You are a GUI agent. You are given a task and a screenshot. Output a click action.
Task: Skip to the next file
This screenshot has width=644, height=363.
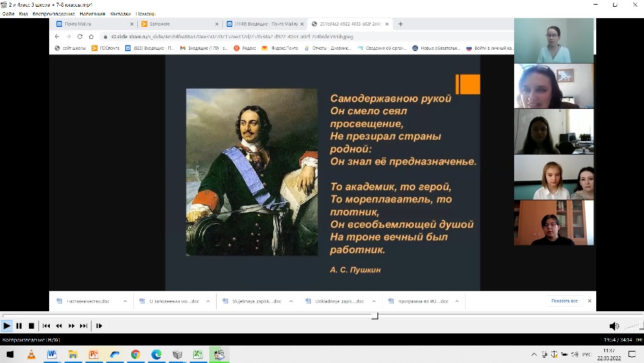[83, 325]
